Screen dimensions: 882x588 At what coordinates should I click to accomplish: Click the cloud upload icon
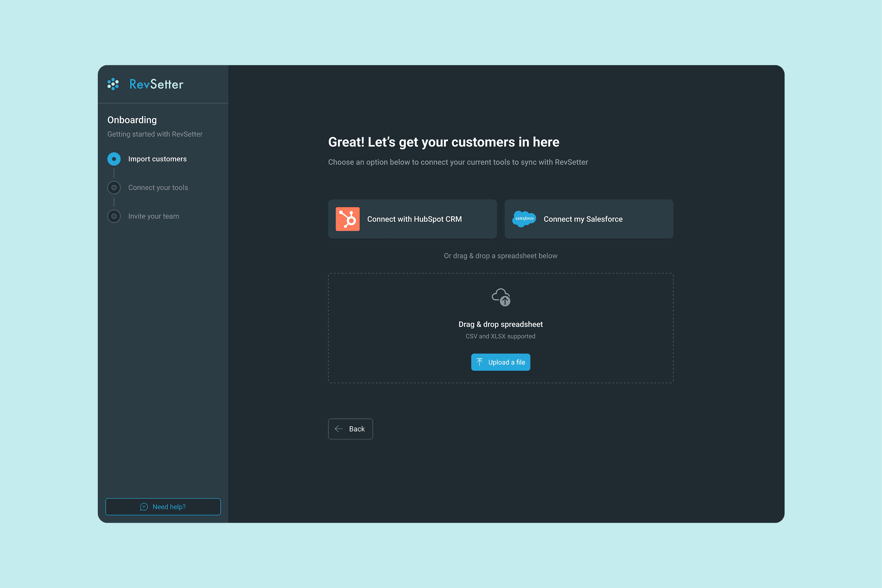(x=501, y=297)
